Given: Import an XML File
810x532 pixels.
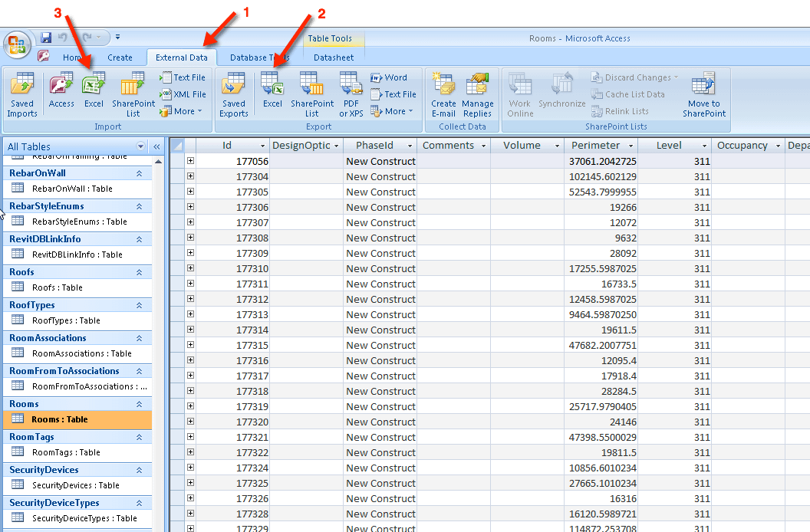Looking at the screenshot, I should coord(183,94).
